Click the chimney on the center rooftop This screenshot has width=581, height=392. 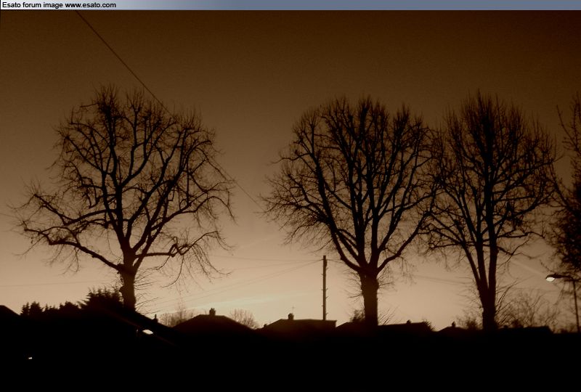point(290,317)
